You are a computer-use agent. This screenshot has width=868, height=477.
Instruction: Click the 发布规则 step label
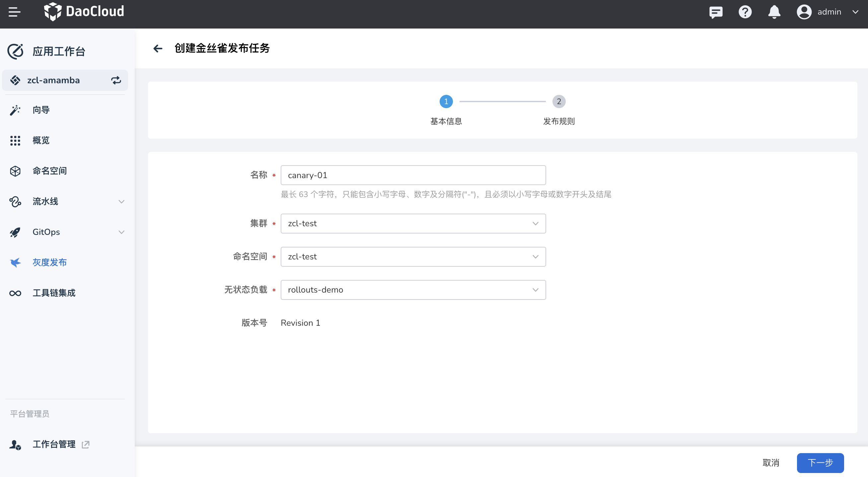[x=559, y=121]
